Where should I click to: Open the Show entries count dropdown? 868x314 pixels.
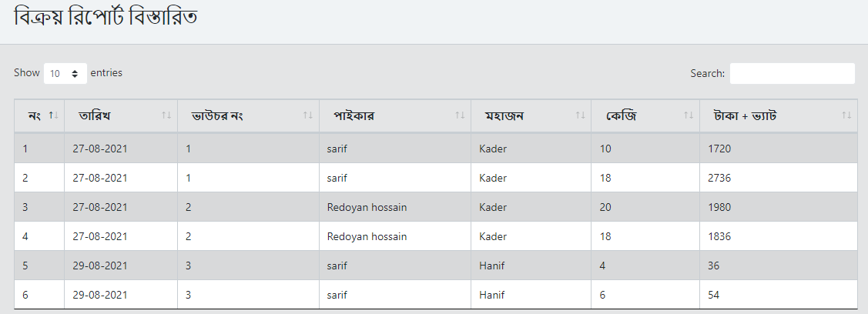[65, 74]
